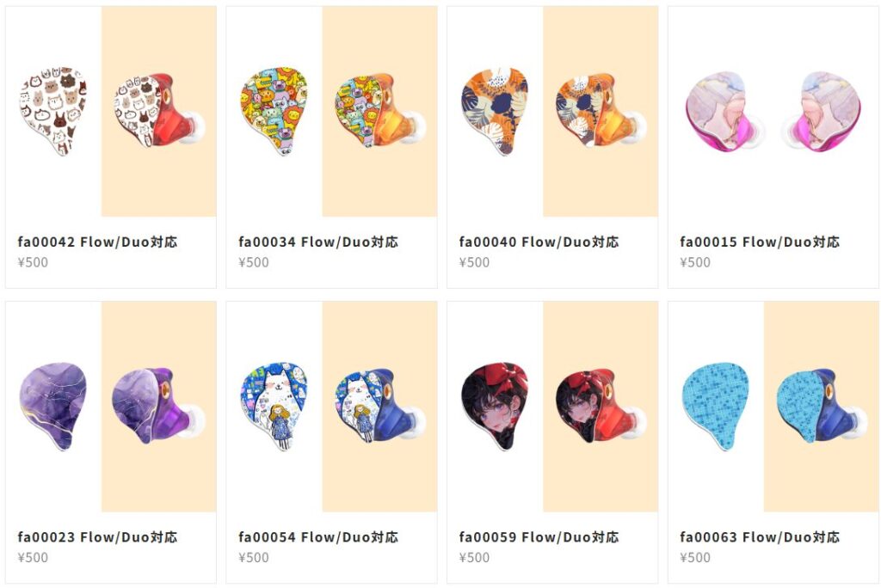This screenshot has width=881, height=588.
Task: Go to fa00040 Flow/Duo対応 product page
Action: pos(539,242)
